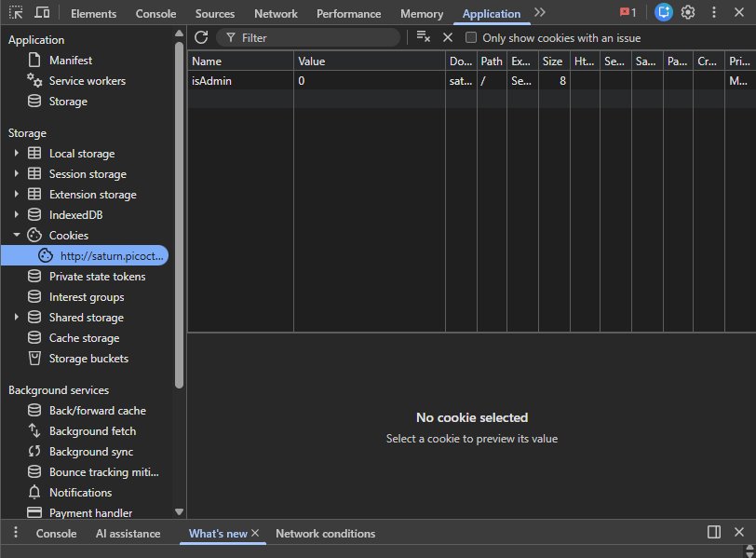The width and height of the screenshot is (756, 558).
Task: Switch to the Sources tab
Action: click(214, 13)
